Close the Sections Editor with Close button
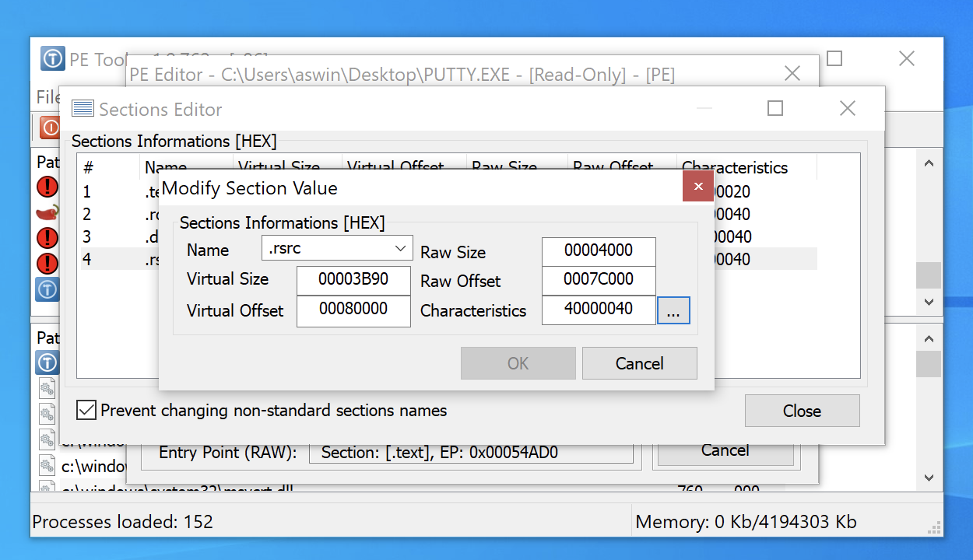The width and height of the screenshot is (973, 560). coord(802,411)
